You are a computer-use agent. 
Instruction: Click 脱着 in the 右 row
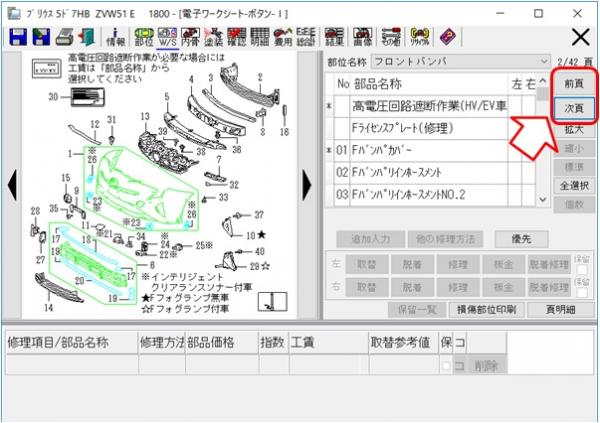pyautogui.click(x=412, y=287)
